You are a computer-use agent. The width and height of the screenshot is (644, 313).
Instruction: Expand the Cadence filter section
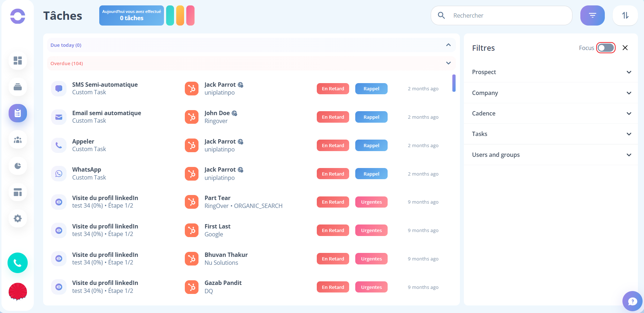click(x=551, y=113)
